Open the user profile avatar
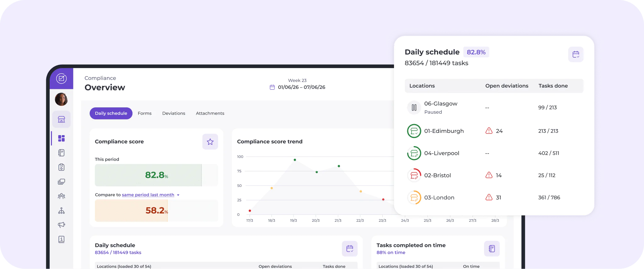Image resolution: width=644 pixels, height=269 pixels. [61, 99]
